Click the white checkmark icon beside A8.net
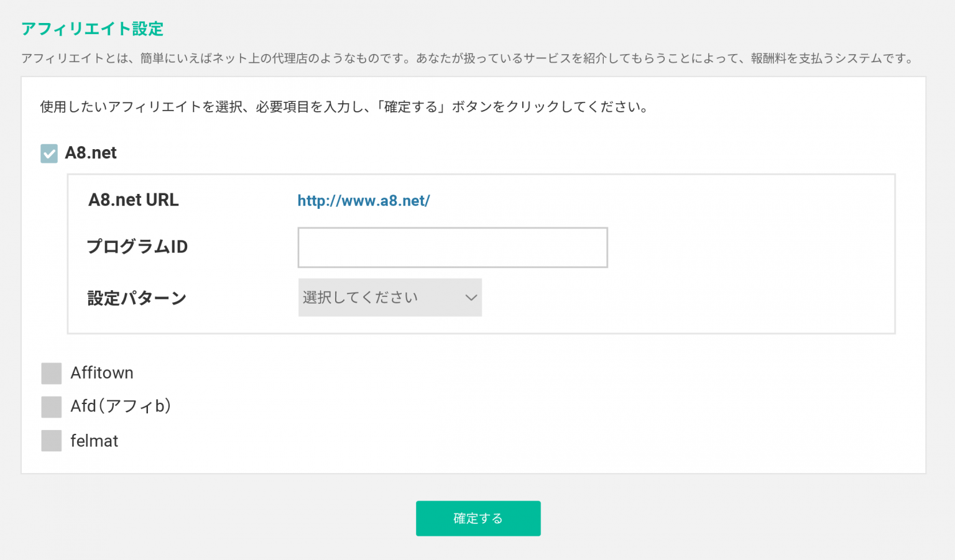Screen dimensions: 955x560 tap(49, 154)
